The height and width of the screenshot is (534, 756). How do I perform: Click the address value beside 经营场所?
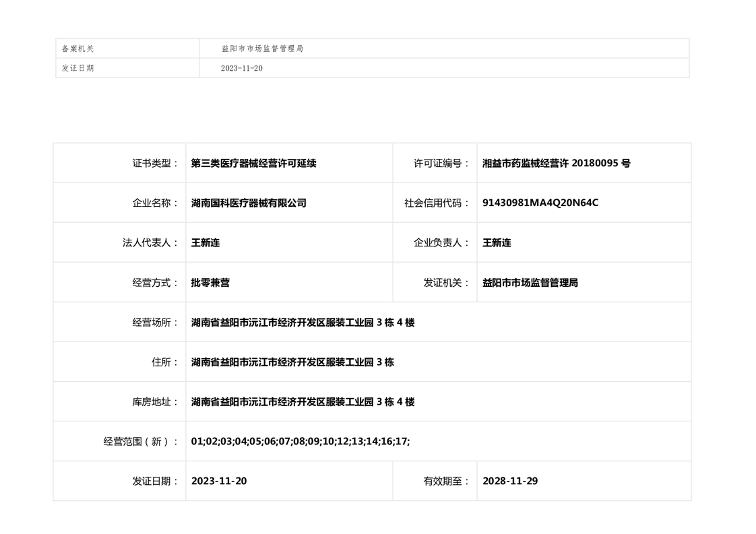point(303,323)
